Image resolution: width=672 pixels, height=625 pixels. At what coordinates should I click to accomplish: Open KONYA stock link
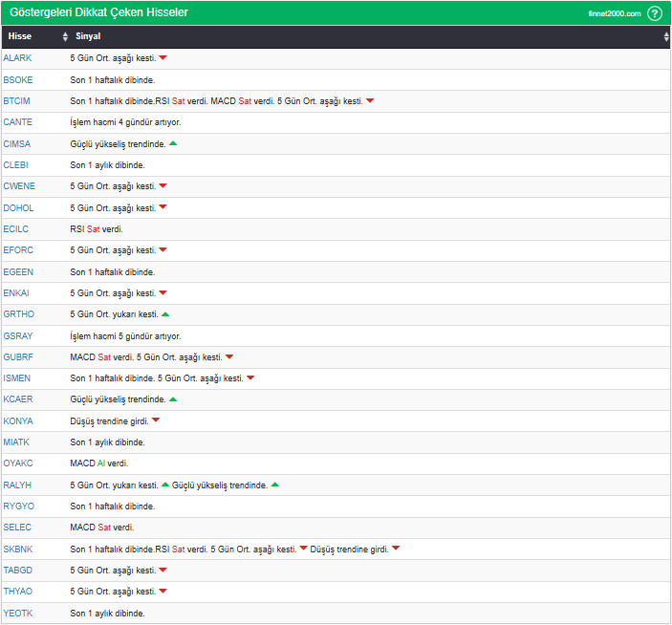[x=18, y=421]
